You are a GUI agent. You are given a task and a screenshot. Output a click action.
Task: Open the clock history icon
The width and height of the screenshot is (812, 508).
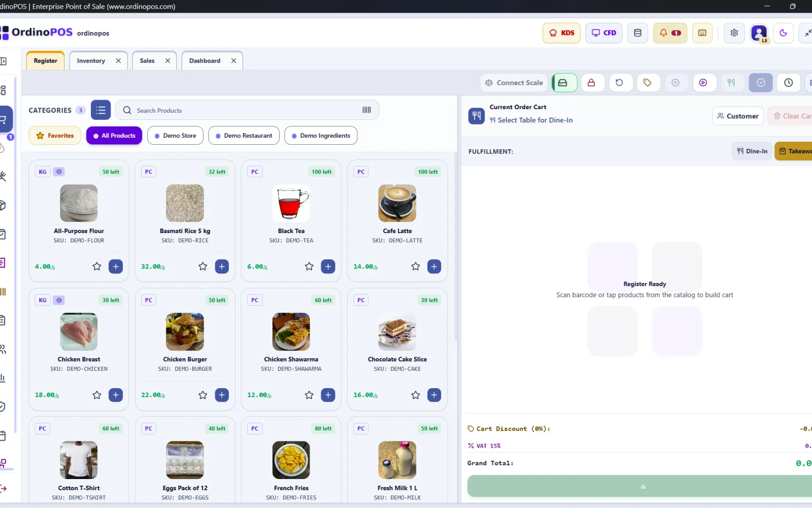point(788,83)
